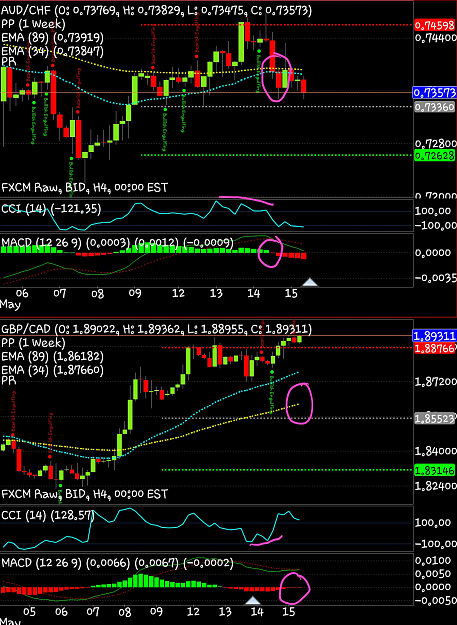Select PP (1 Week) label on AUD/CHF chart
The width and height of the screenshot is (457, 625).
tap(33, 24)
